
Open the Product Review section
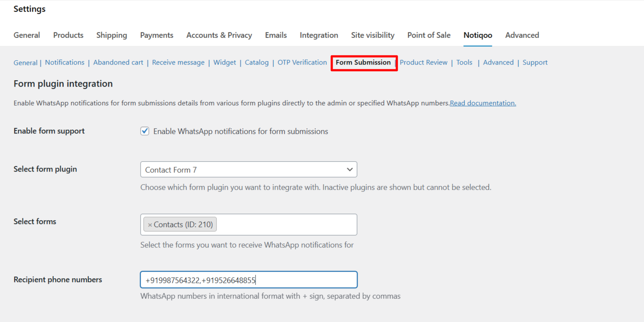pyautogui.click(x=423, y=62)
